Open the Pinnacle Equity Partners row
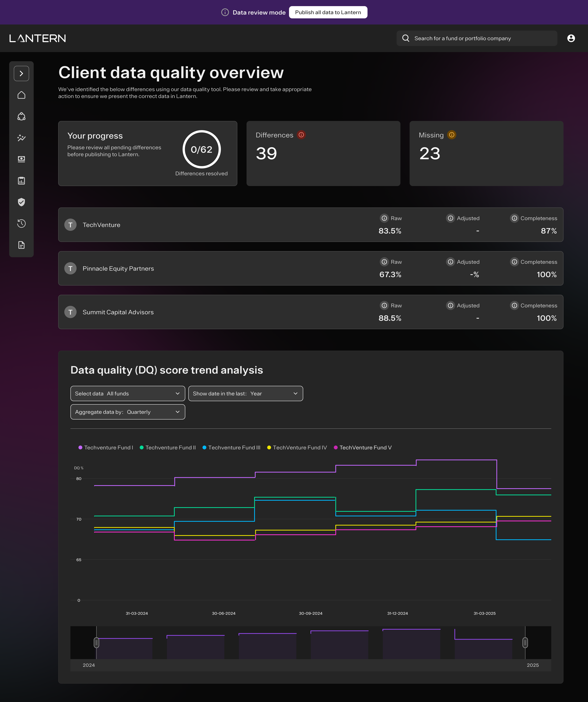The height and width of the screenshot is (702, 588). click(310, 269)
